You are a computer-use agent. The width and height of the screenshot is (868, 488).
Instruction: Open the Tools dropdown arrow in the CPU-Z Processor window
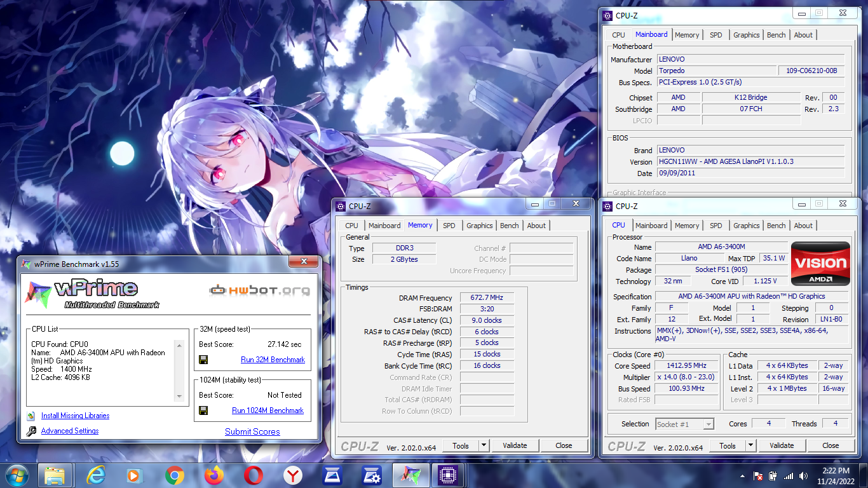[750, 445]
